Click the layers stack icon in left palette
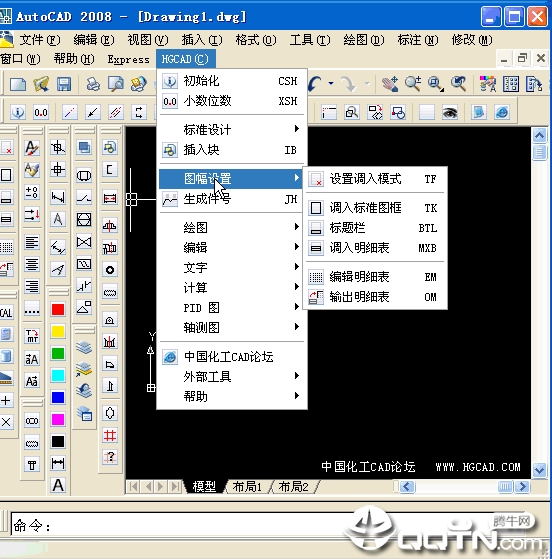Image resolution: width=552 pixels, height=559 pixels. (x=84, y=347)
